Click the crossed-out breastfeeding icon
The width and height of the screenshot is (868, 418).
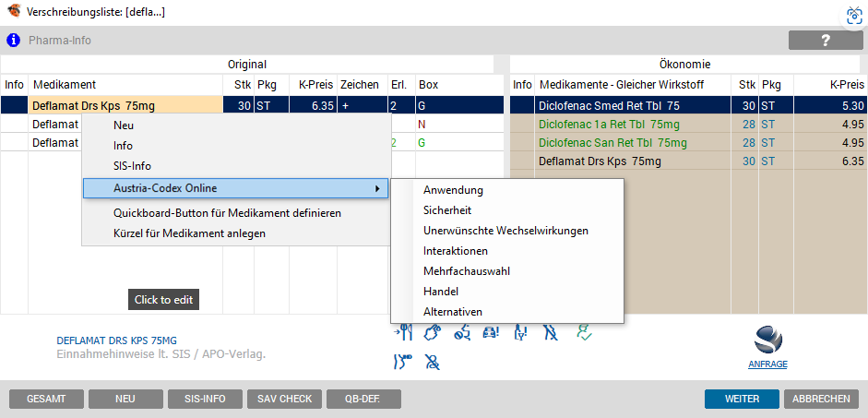[x=432, y=362]
